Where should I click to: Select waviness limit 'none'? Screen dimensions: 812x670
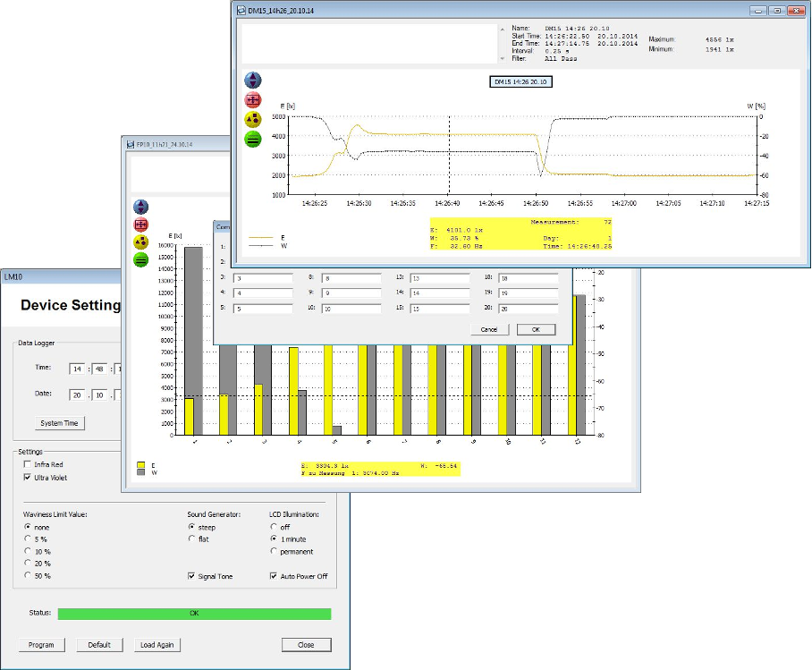(x=28, y=527)
